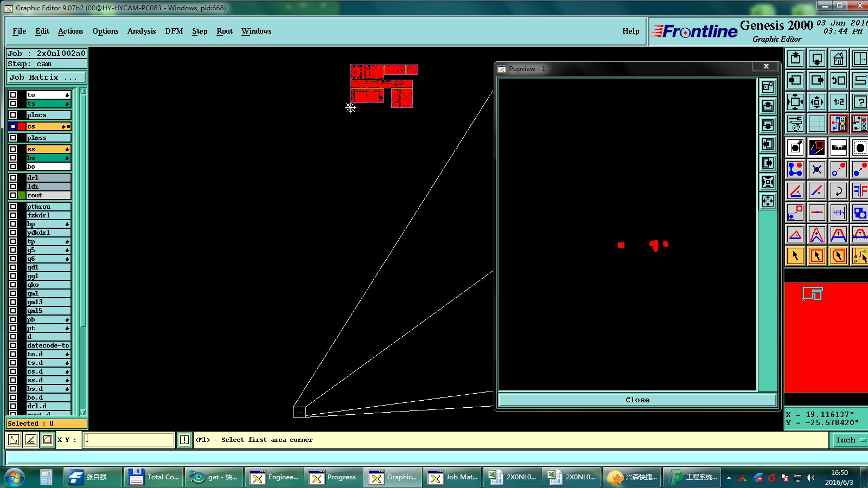Switch to Job Mat... window in taskbar

click(x=452, y=477)
